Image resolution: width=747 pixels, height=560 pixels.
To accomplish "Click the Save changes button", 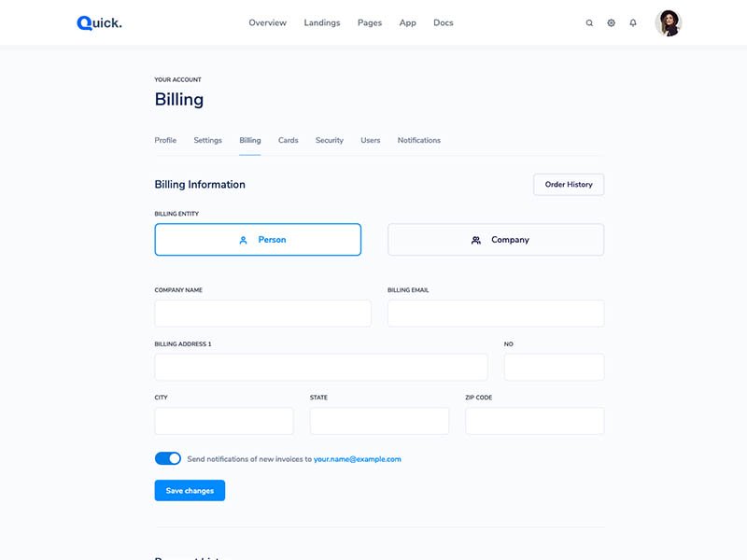I will (x=190, y=491).
